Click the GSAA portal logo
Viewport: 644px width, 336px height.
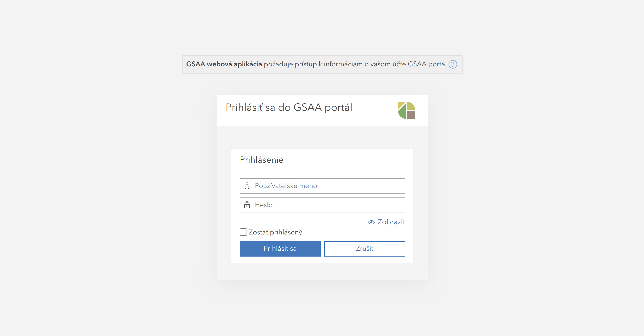[406, 110]
